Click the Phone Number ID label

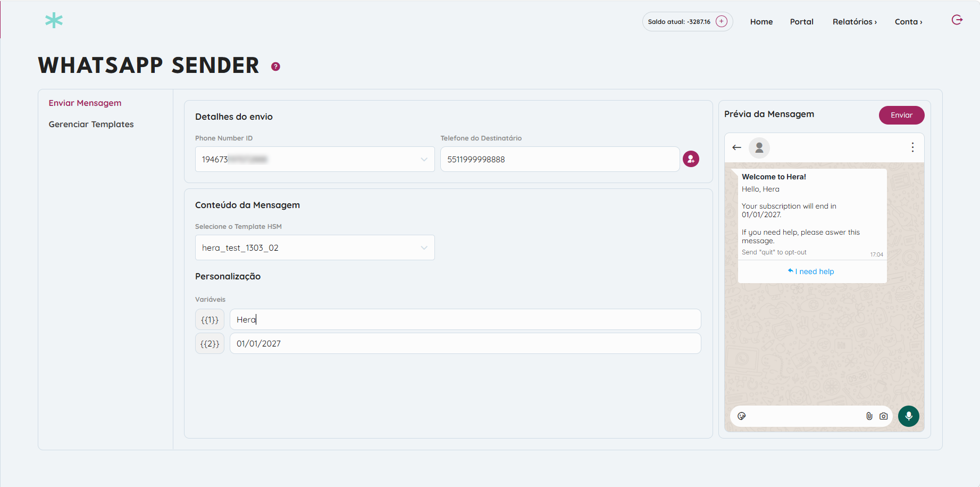point(224,138)
